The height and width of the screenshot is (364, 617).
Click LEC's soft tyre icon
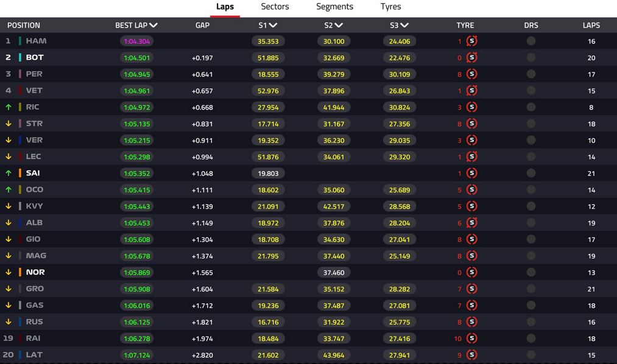coord(471,156)
